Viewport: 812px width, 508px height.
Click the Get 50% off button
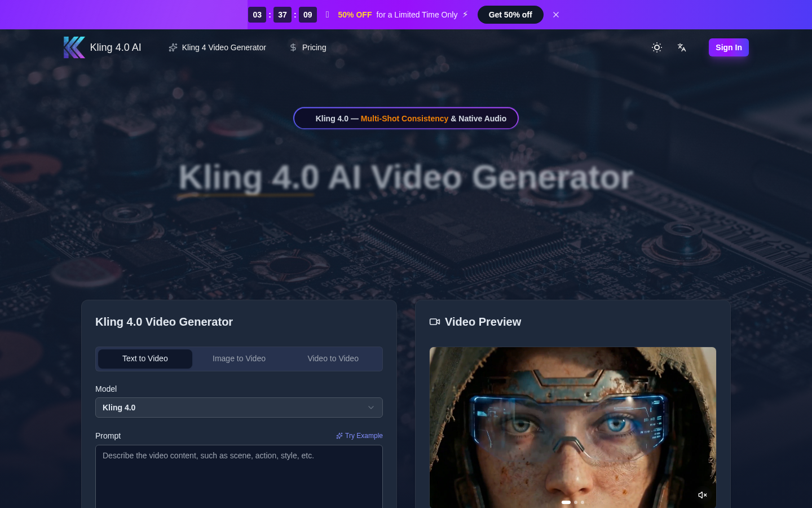510,15
